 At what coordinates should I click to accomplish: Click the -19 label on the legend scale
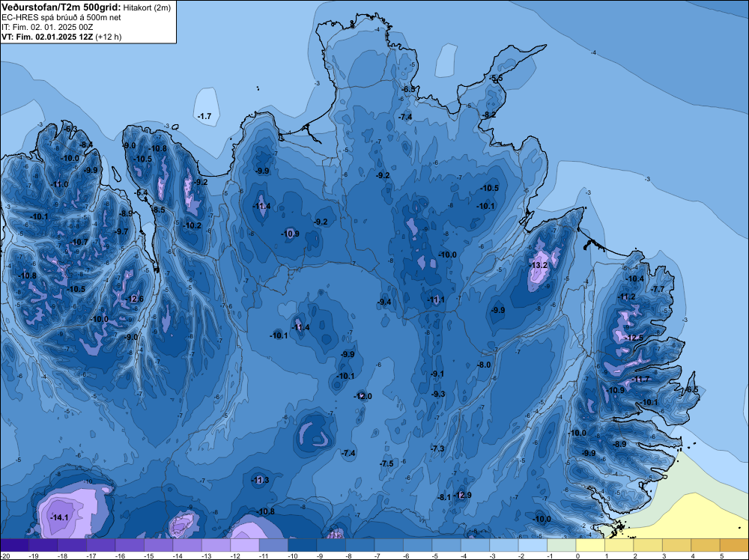coord(33,556)
